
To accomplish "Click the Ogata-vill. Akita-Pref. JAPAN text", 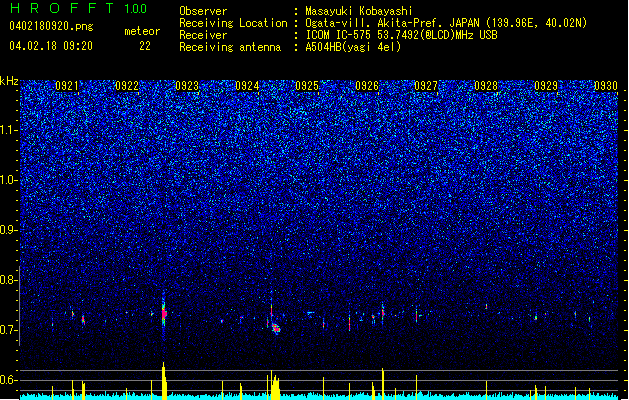I will point(392,23).
